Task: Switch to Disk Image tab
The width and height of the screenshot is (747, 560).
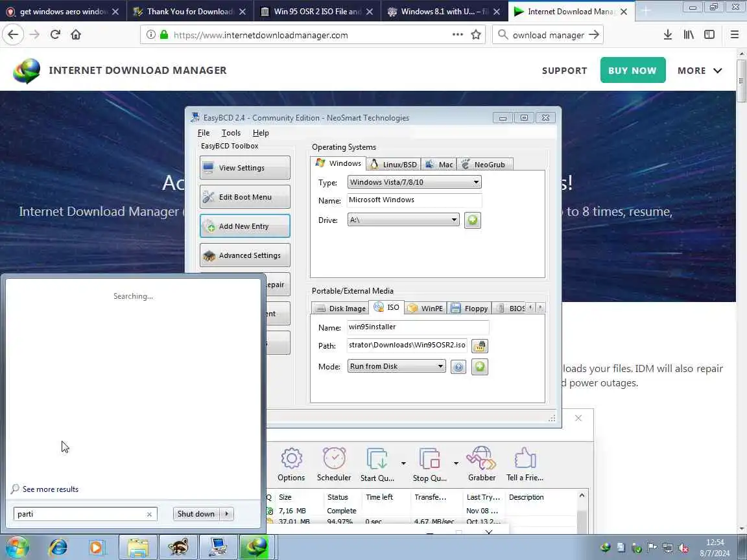Action: [x=341, y=308]
